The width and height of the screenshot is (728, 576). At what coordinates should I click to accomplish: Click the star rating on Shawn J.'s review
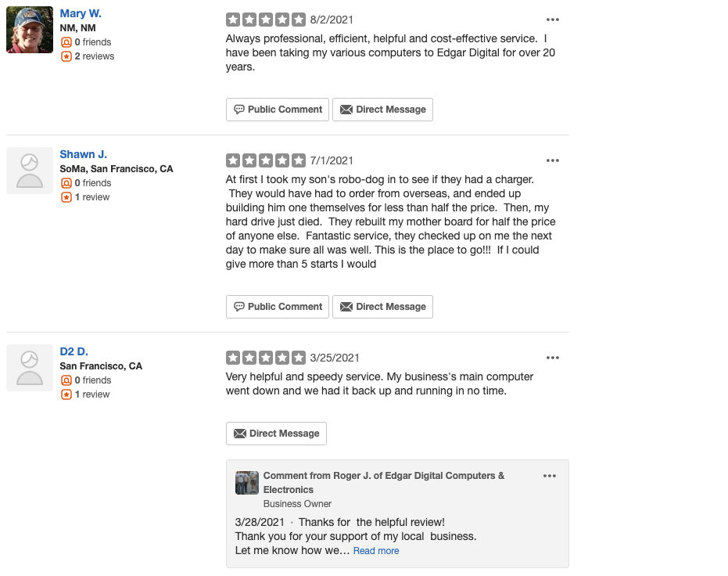(x=266, y=160)
